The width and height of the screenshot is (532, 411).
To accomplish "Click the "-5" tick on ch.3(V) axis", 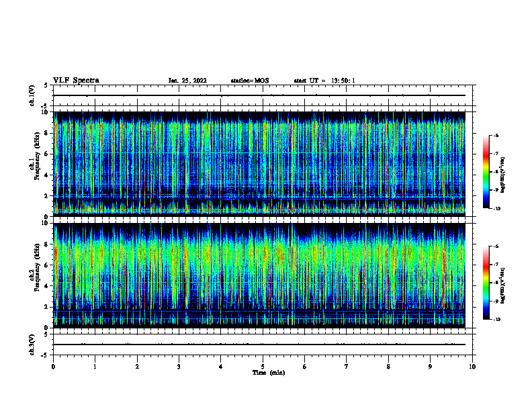I will (x=45, y=355).
